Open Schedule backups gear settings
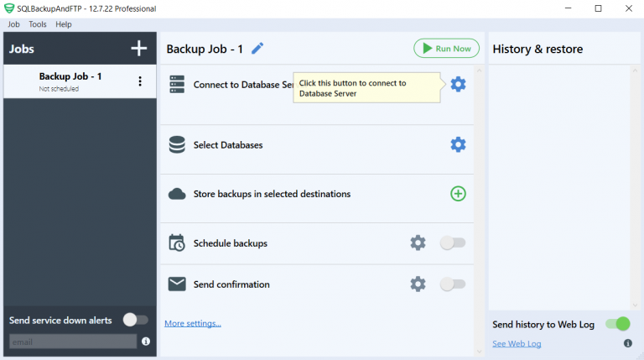 [418, 243]
